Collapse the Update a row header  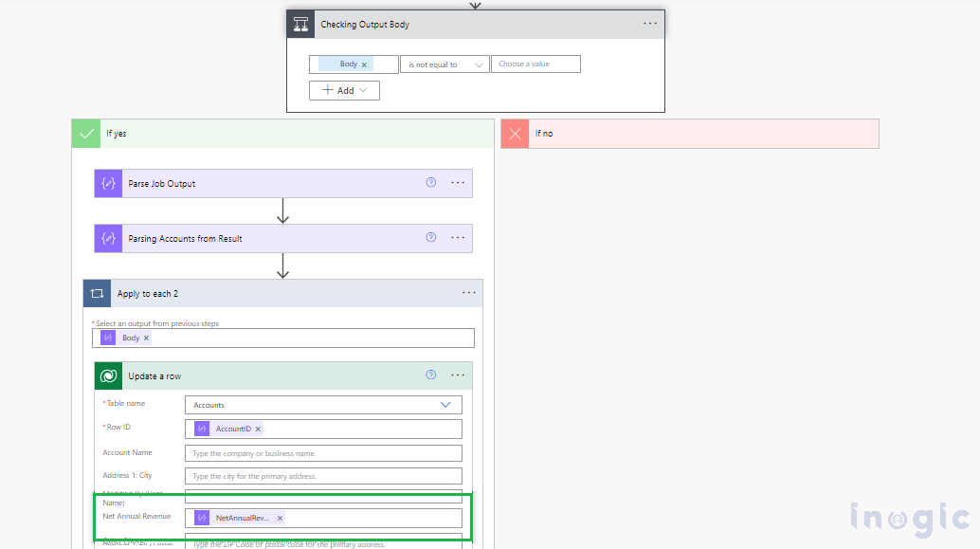tap(283, 375)
